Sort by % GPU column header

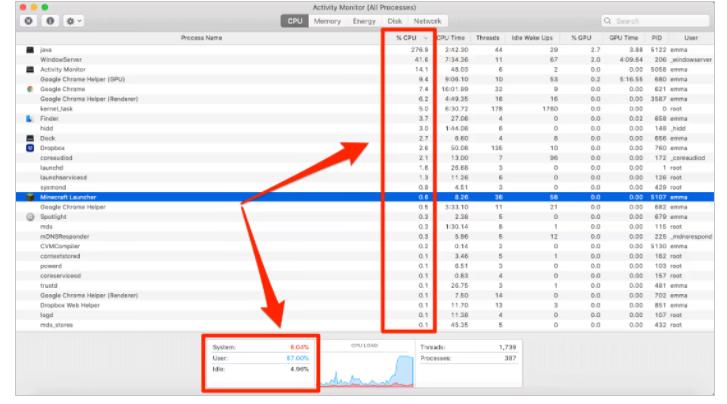tap(581, 38)
